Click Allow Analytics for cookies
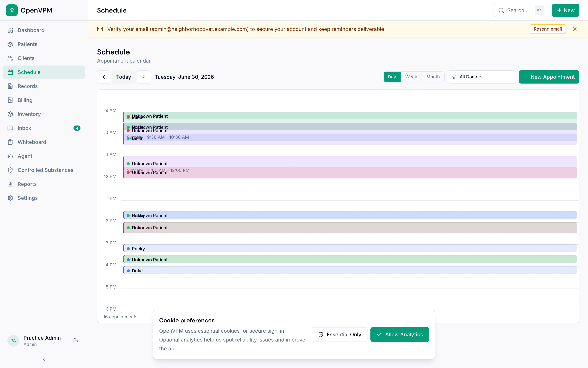The image size is (588, 368). click(399, 334)
